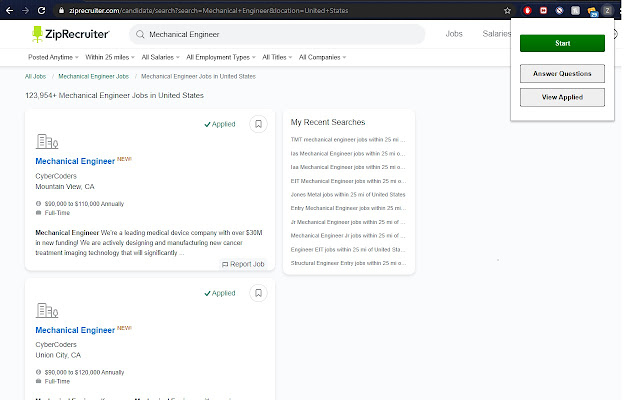Viewport: 640px width, 400px height.
Task: Click the Answer Questions button
Action: point(562,73)
